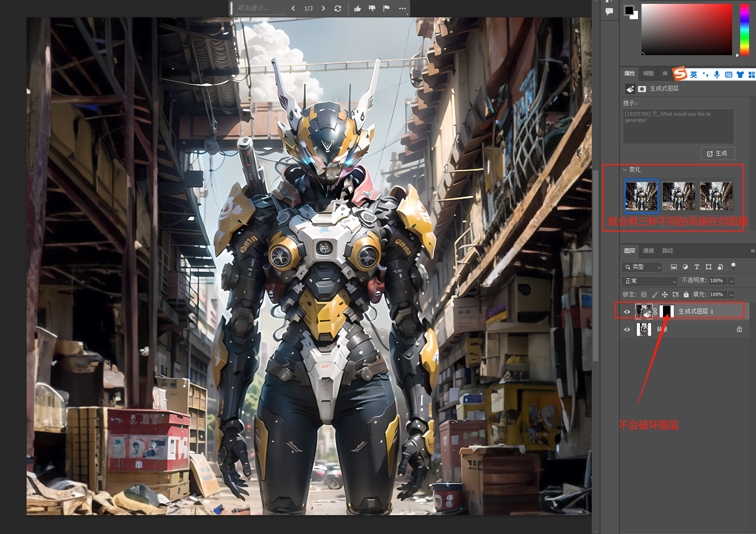Viewport: 756px width, 534px height.
Task: Open the 正常 blend mode dropdown
Action: pos(650,281)
